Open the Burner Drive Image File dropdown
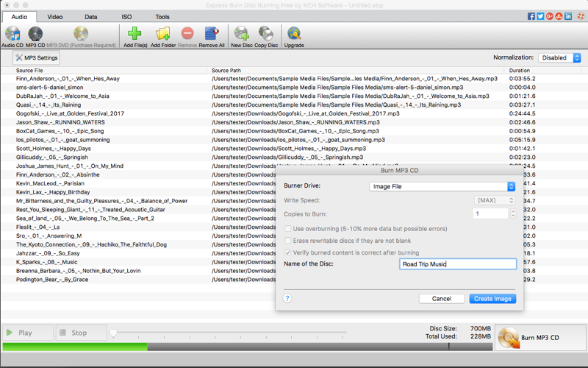Viewport: 588px width, 368px height. pyautogui.click(x=442, y=186)
